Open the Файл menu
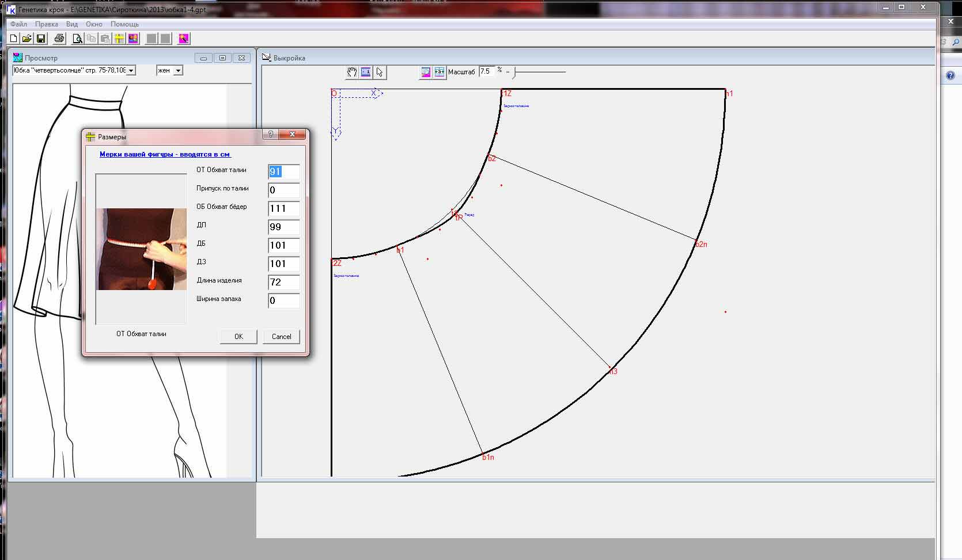The image size is (962, 560). 18,24
